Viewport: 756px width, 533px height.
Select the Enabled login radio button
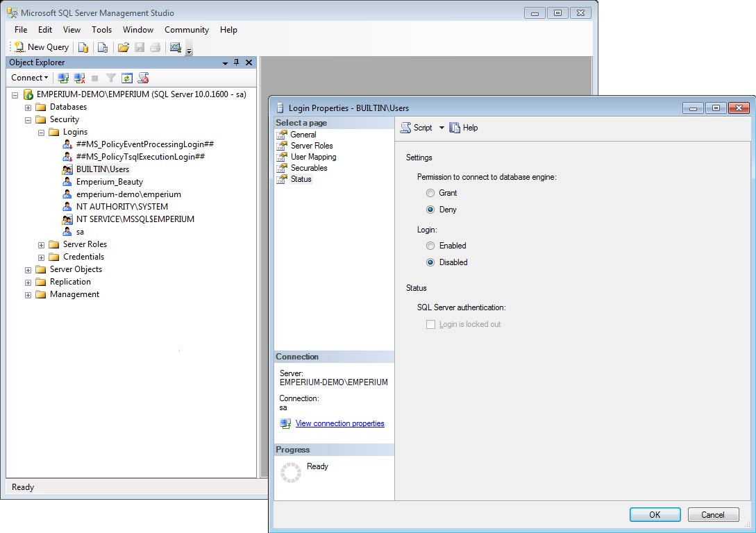coord(431,246)
